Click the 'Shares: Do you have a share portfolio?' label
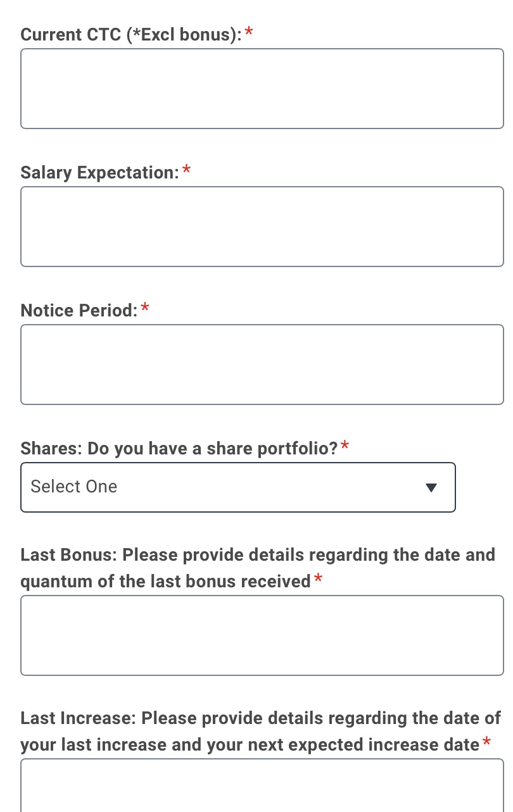This screenshot has height=812, width=513. tap(179, 449)
